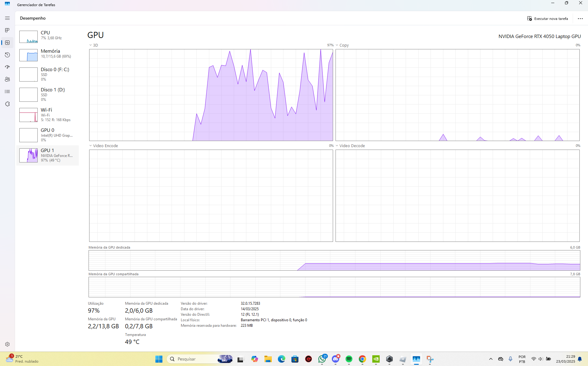This screenshot has width=588, height=366.
Task: Open the hamburger navigation menu
Action: (x=7, y=18)
